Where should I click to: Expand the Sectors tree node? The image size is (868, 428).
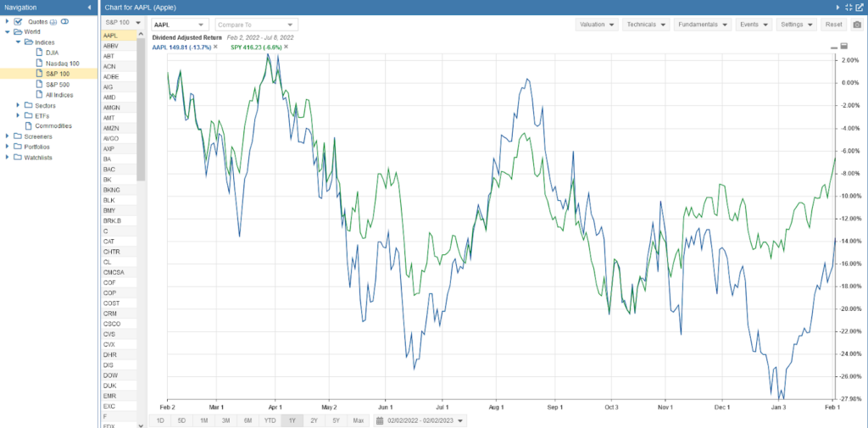click(18, 105)
